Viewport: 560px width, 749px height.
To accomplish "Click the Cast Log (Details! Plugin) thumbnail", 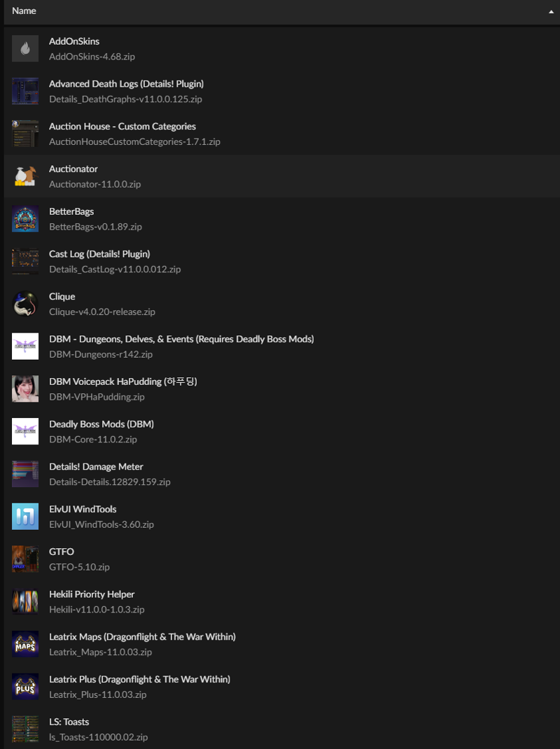I will (x=24, y=261).
